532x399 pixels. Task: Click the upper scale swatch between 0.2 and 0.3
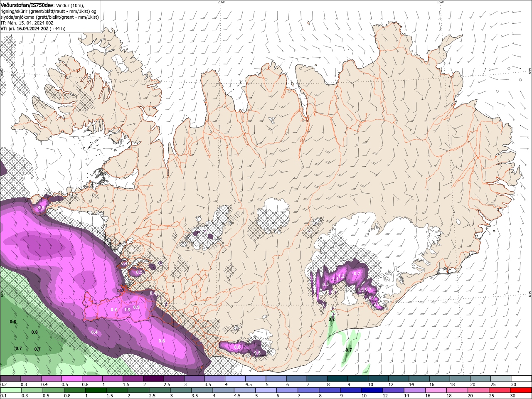[x=10, y=379]
